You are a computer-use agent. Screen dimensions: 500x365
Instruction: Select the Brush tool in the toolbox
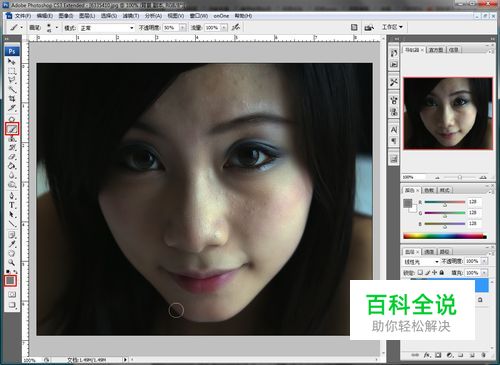(12, 129)
